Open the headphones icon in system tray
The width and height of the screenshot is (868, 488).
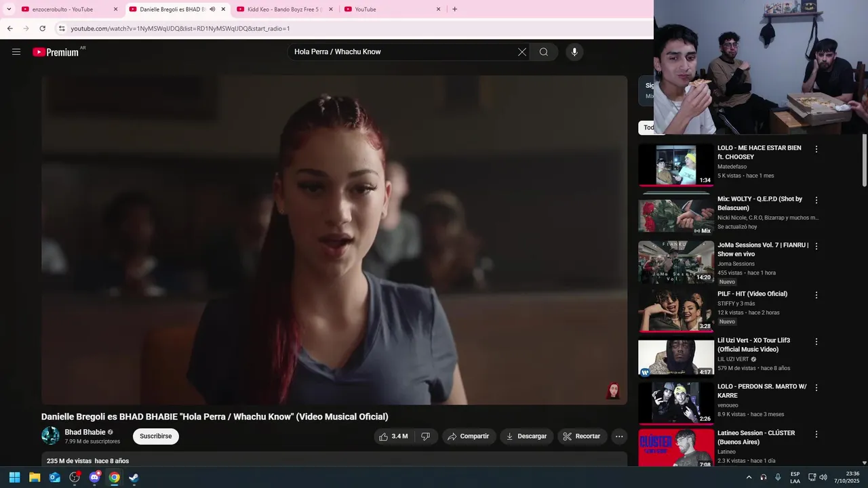click(x=764, y=477)
